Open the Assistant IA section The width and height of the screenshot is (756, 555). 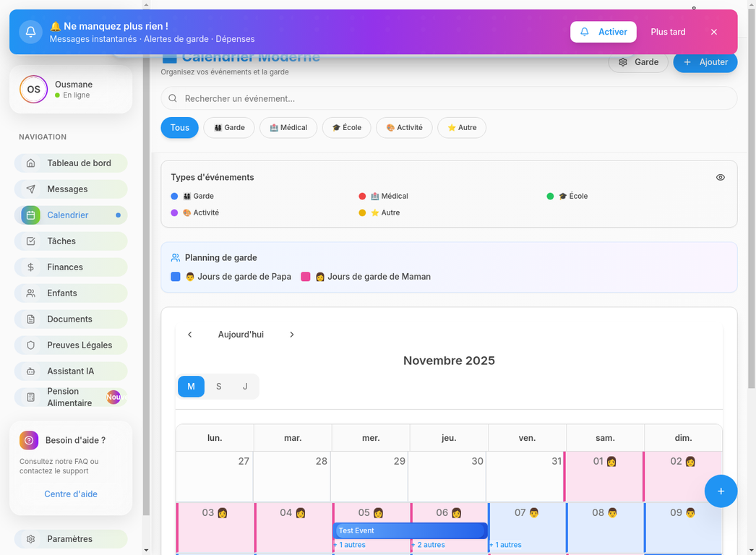click(x=70, y=371)
